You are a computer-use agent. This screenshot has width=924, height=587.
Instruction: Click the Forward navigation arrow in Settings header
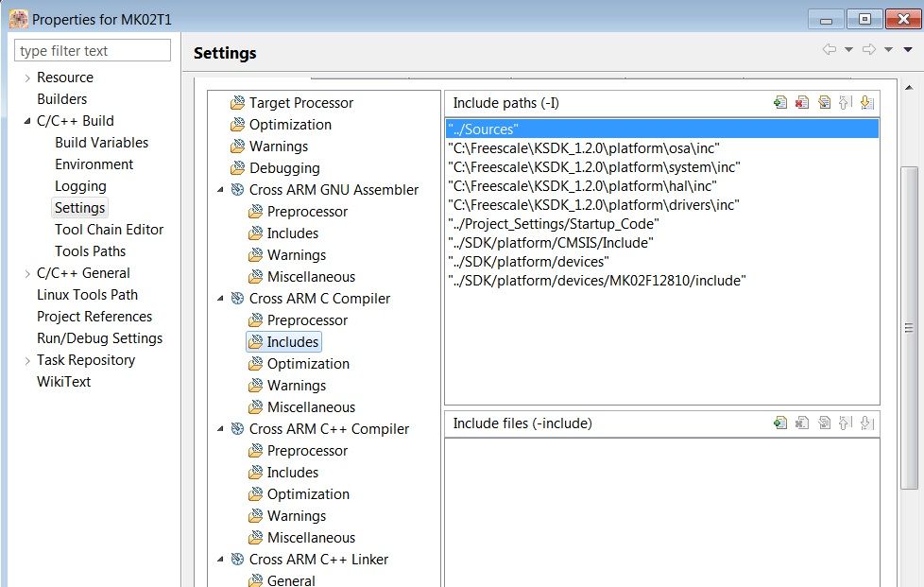point(869,50)
